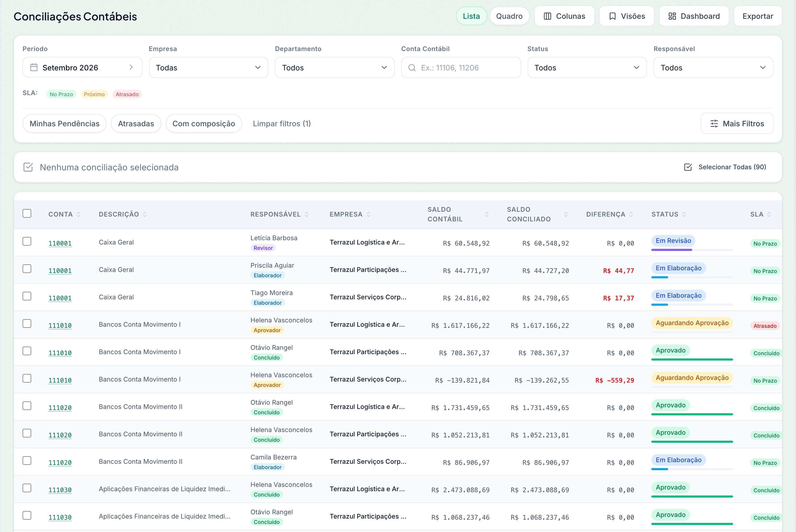Click the Selecionar Todas checkbox icon
The width and height of the screenshot is (796, 532).
coord(688,167)
